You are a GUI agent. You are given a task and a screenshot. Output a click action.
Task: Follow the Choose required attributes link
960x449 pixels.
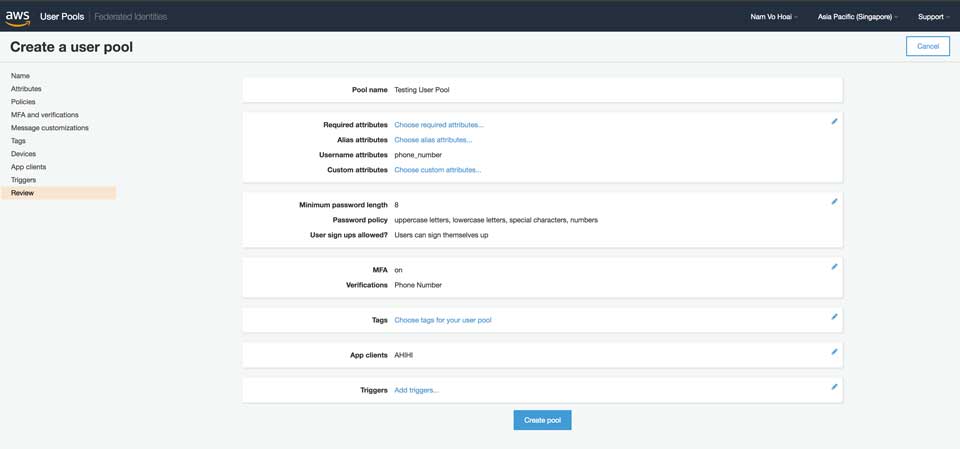[x=438, y=125]
